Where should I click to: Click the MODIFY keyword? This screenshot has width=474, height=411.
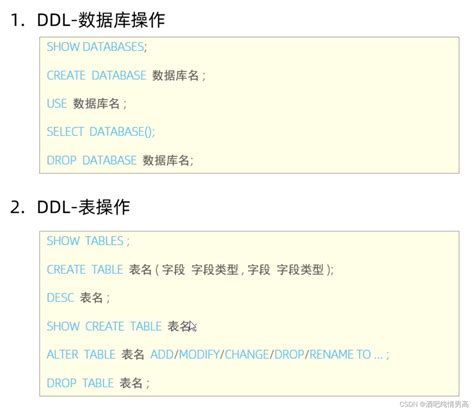[199, 354]
